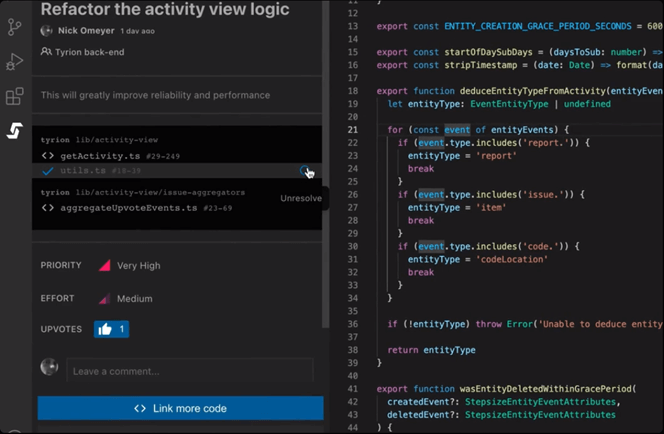Image resolution: width=664 pixels, height=434 pixels.
Task: Open the Very High priority selector
Action: tap(130, 265)
